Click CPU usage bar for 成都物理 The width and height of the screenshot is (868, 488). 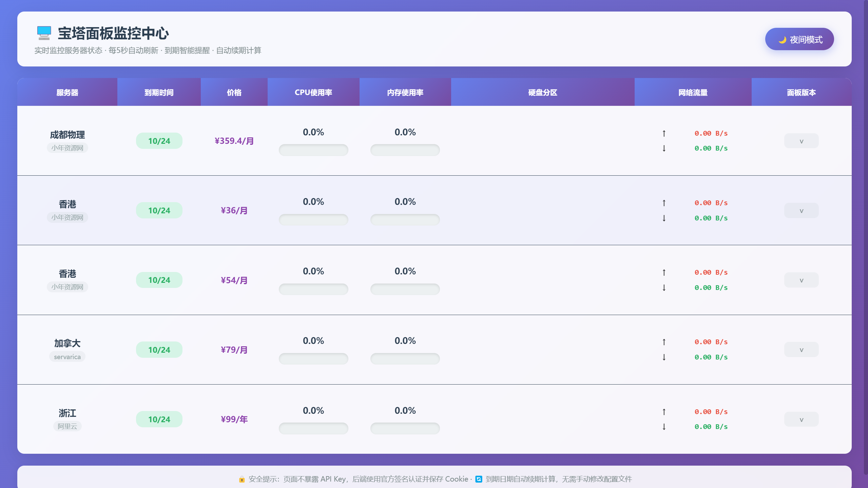point(313,150)
